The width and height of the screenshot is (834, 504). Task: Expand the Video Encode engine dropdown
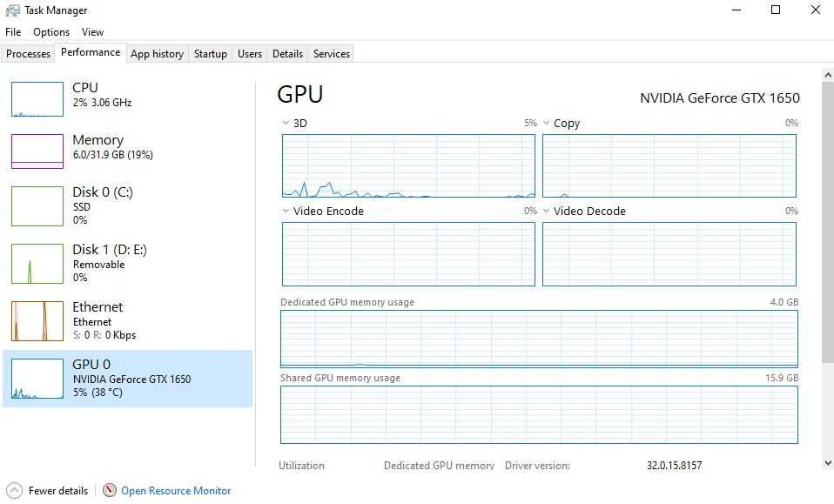(x=286, y=212)
